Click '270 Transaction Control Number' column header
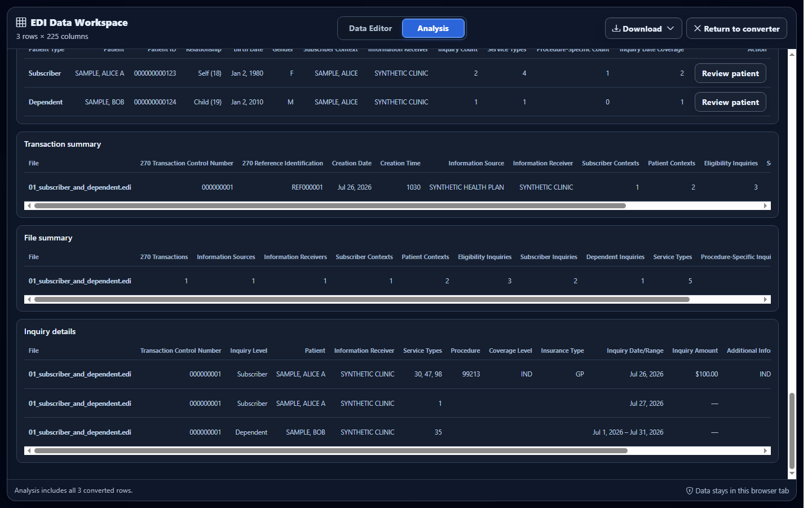812x508 pixels. [x=187, y=163]
